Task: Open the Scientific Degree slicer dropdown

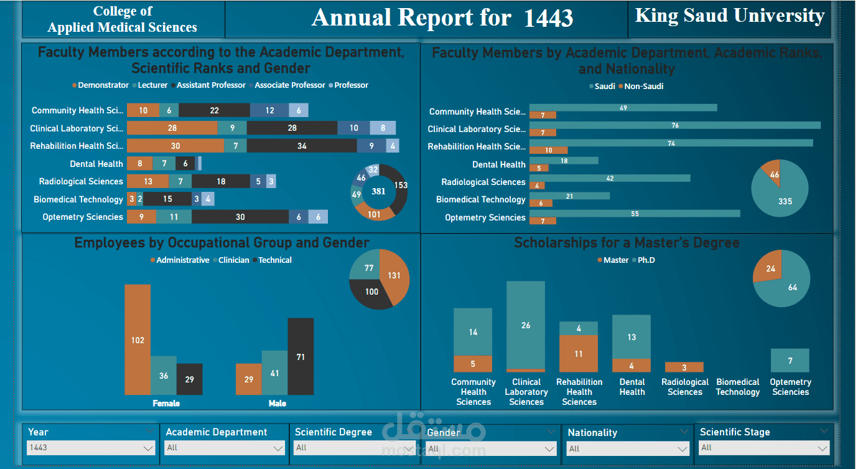Action: point(356,448)
